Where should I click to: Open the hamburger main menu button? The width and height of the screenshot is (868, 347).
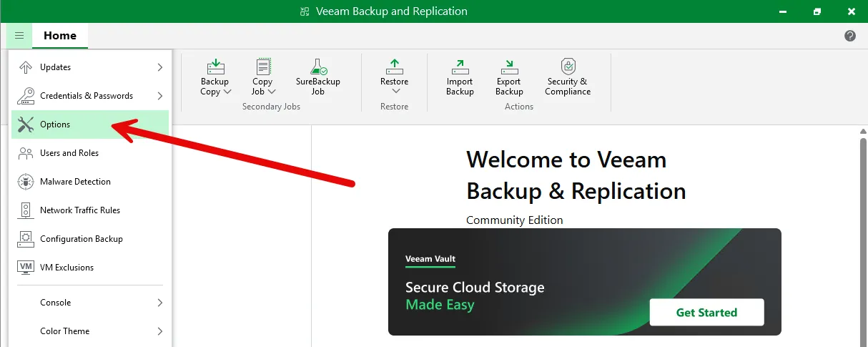point(19,36)
